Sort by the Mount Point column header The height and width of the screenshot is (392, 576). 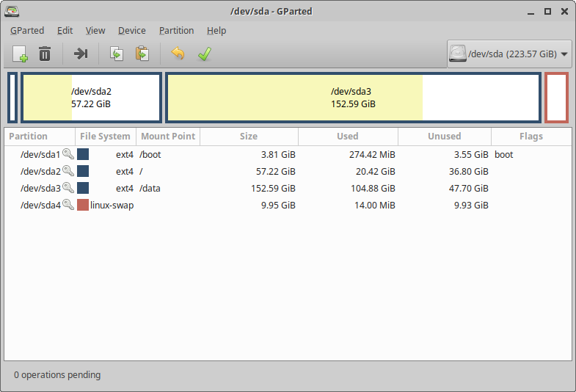[x=168, y=137]
